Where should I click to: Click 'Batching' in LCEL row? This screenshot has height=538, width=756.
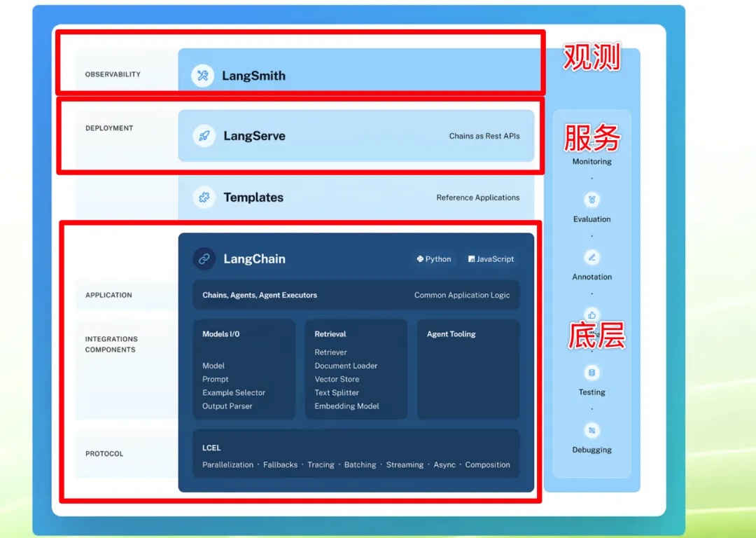[360, 464]
